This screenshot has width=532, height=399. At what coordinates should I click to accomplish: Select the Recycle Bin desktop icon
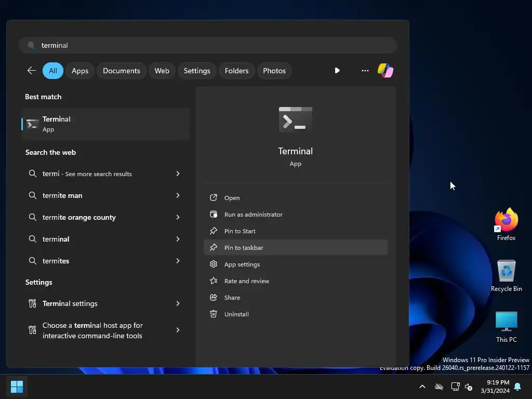pos(506,275)
